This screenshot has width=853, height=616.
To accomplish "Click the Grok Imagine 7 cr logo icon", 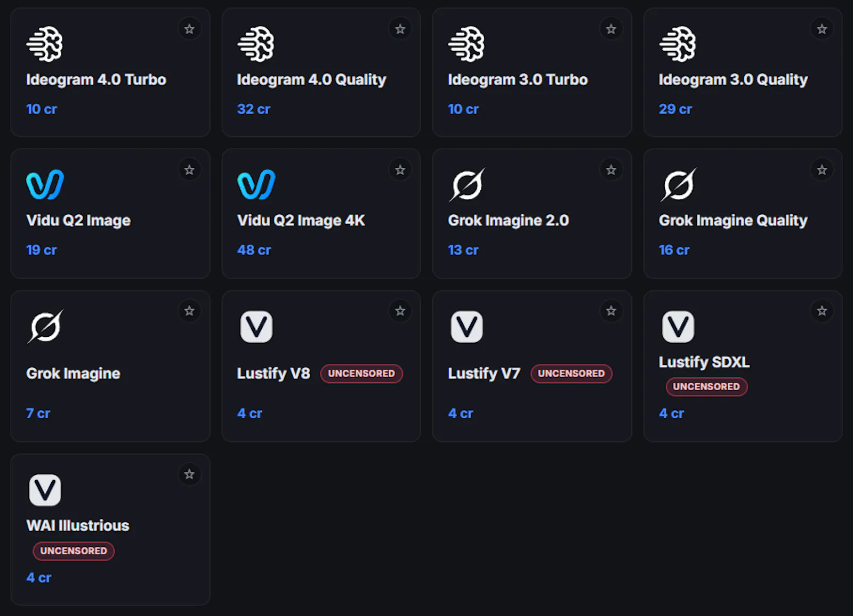I will tap(45, 326).
